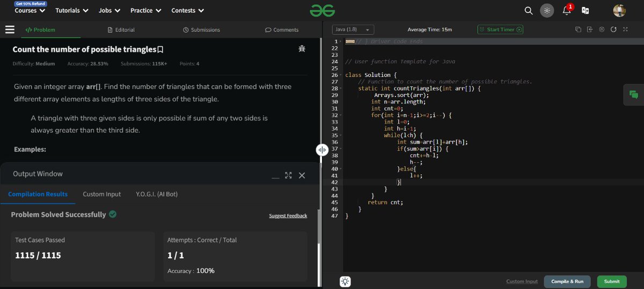This screenshot has width=644, height=289.
Task: Click the GeeksforGeeks logo
Action: tap(322, 10)
